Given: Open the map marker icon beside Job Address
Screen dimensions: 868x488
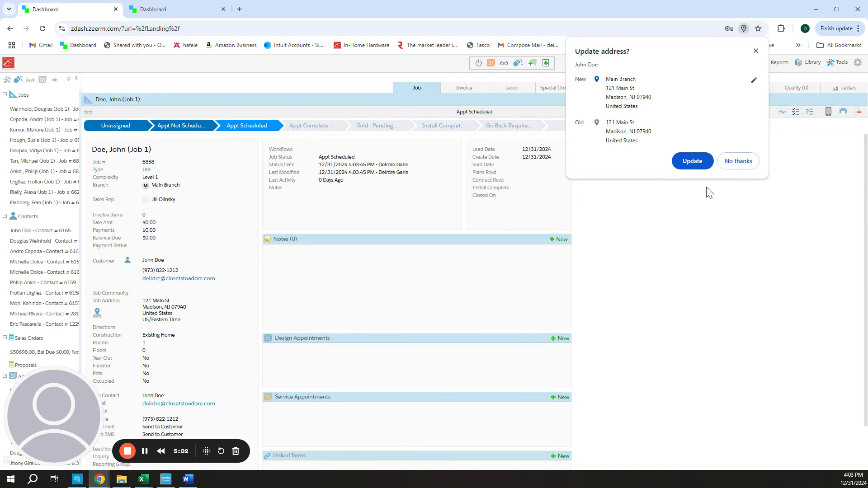Looking at the screenshot, I should point(97,312).
